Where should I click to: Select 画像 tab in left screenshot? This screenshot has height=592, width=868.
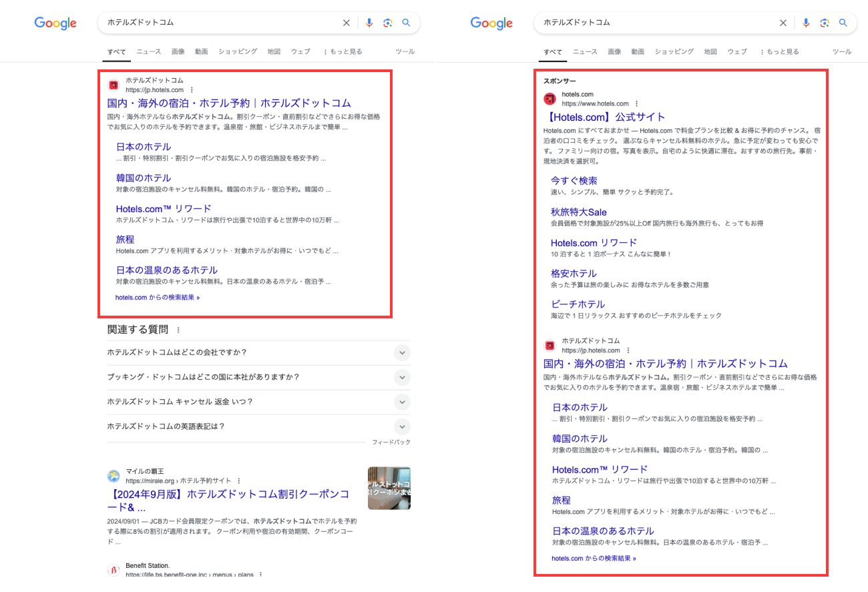tap(178, 51)
